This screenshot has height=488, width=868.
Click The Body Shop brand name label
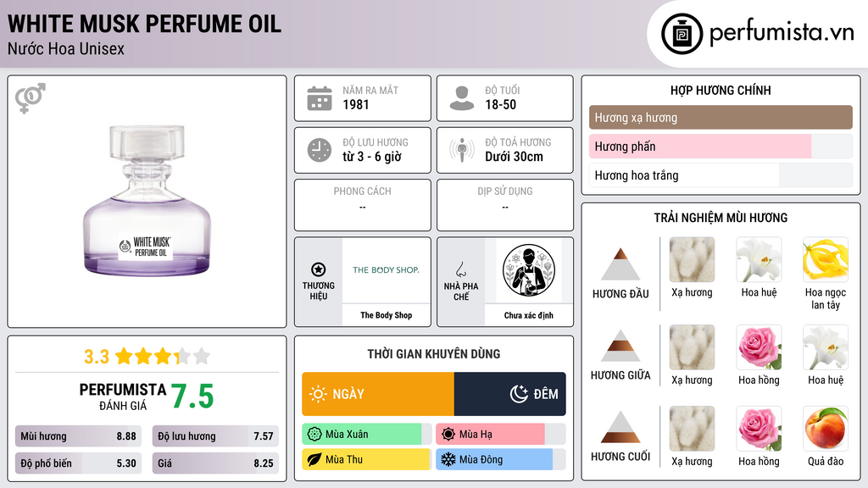(x=387, y=315)
